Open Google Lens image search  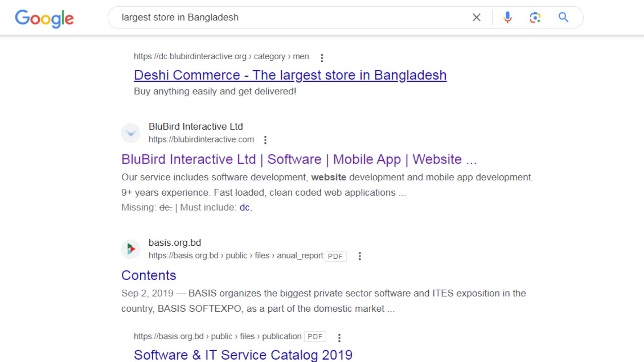[x=535, y=17]
